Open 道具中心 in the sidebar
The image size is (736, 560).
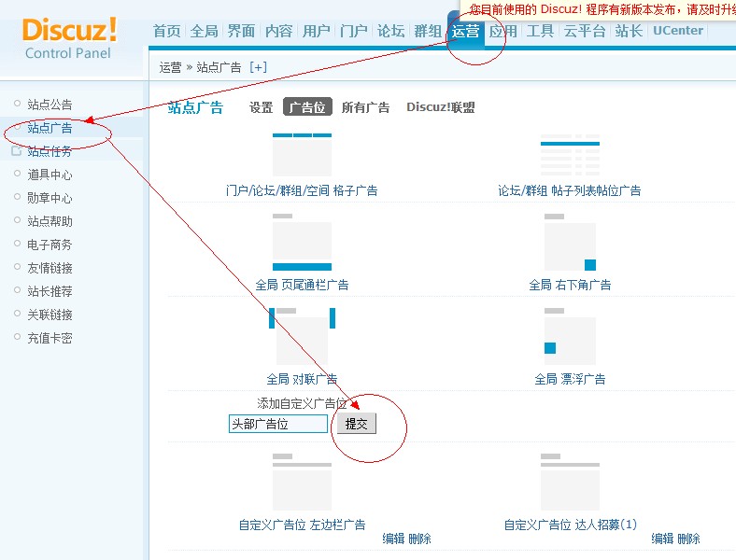click(x=50, y=175)
